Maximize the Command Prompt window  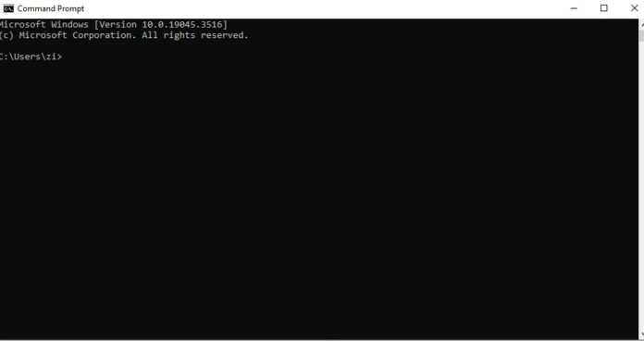point(603,8)
